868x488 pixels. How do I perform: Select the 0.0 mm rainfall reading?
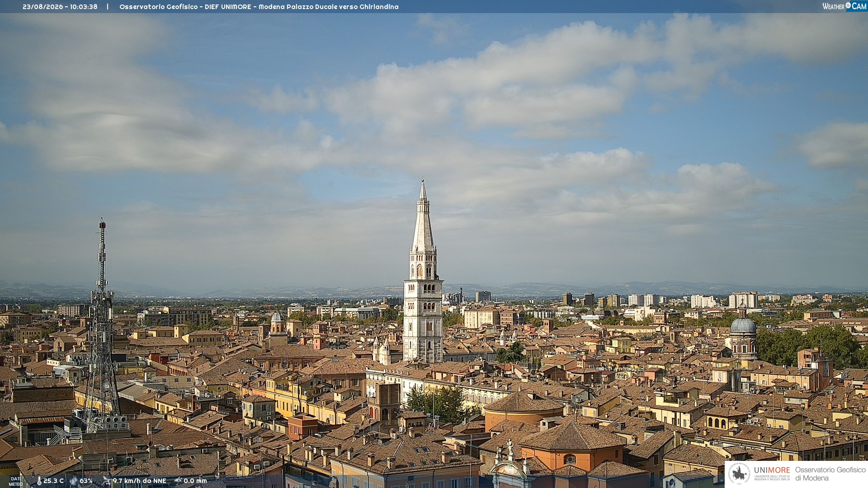pyautogui.click(x=195, y=481)
